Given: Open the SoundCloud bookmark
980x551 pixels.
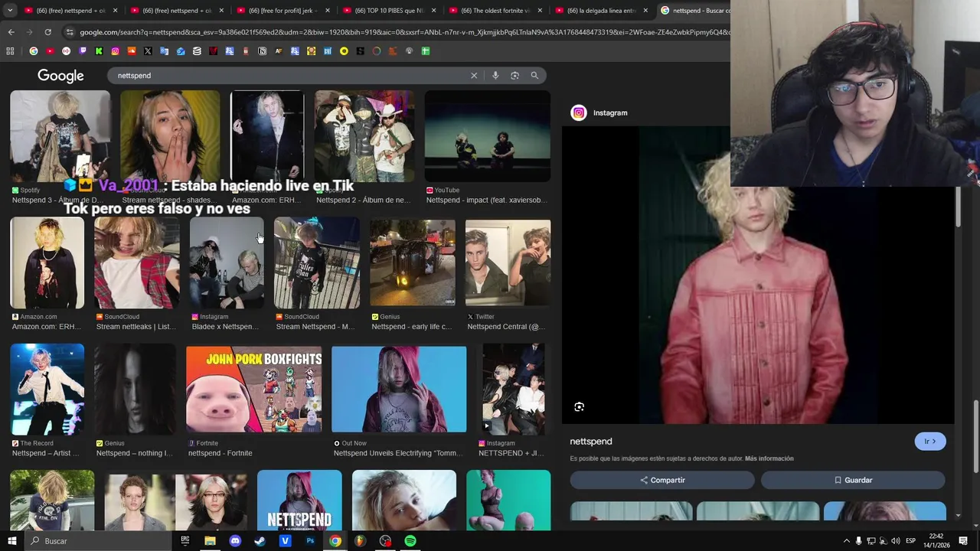Looking at the screenshot, I should 132,51.
